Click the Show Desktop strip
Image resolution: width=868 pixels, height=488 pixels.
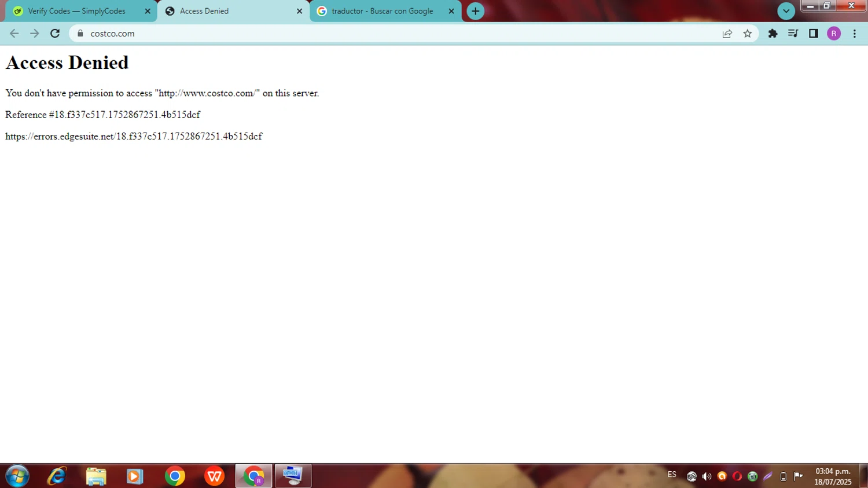click(863, 476)
